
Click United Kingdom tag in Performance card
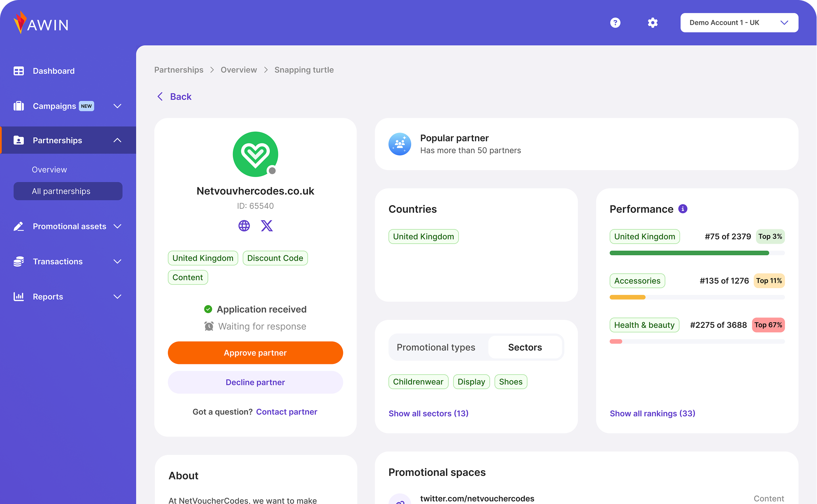[x=645, y=237]
